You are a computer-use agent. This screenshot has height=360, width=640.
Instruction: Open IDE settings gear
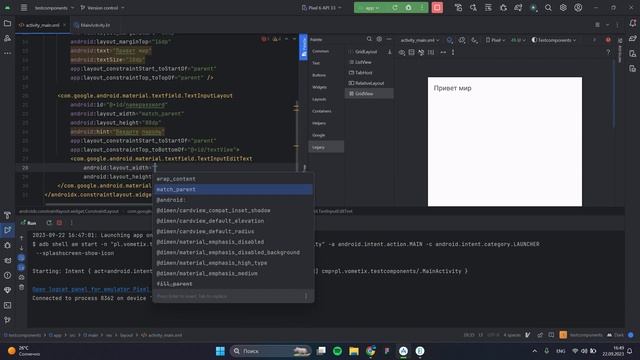(x=563, y=8)
